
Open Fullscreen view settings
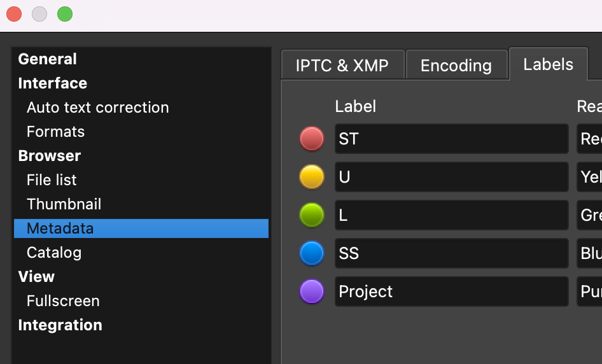(x=63, y=301)
